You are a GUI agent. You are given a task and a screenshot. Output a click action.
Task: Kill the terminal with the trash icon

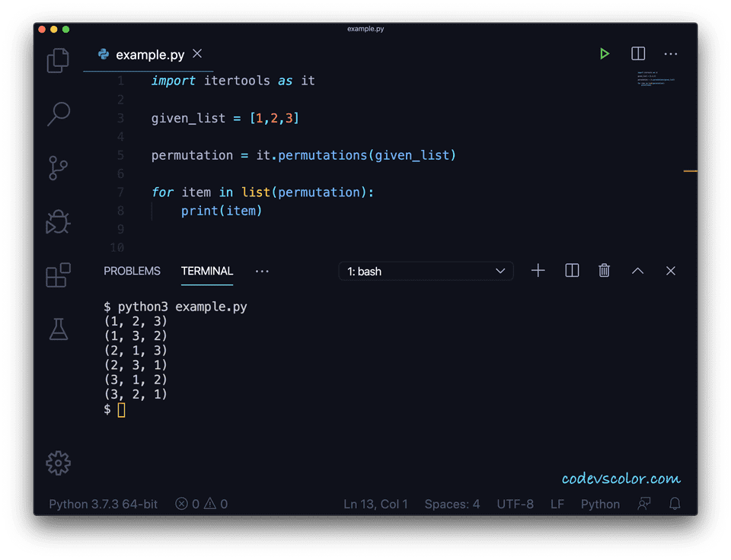coord(604,270)
